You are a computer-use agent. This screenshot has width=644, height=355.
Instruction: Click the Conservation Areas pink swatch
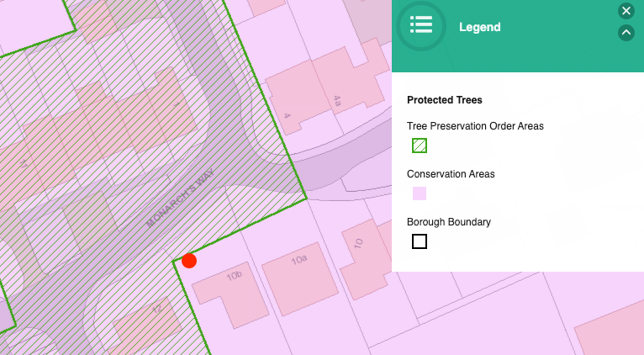point(420,193)
